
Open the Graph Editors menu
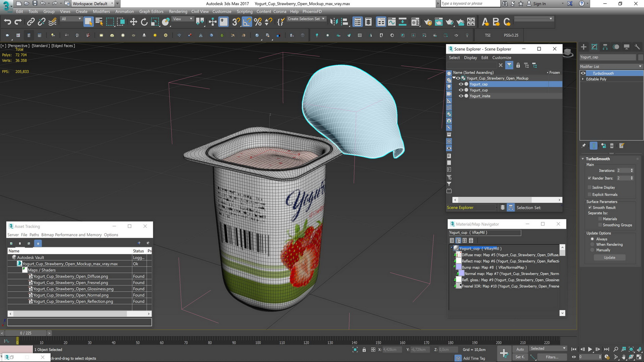click(x=151, y=11)
